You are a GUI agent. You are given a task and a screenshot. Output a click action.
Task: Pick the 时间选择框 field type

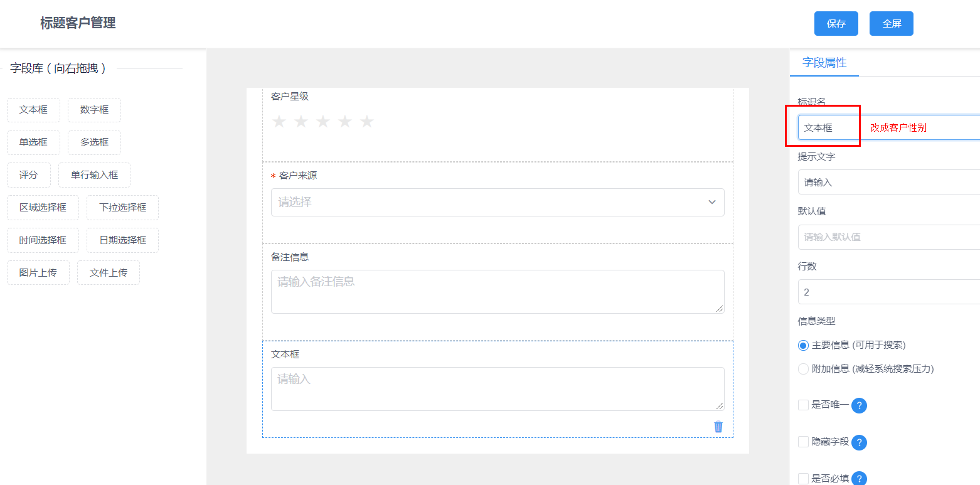pyautogui.click(x=43, y=240)
